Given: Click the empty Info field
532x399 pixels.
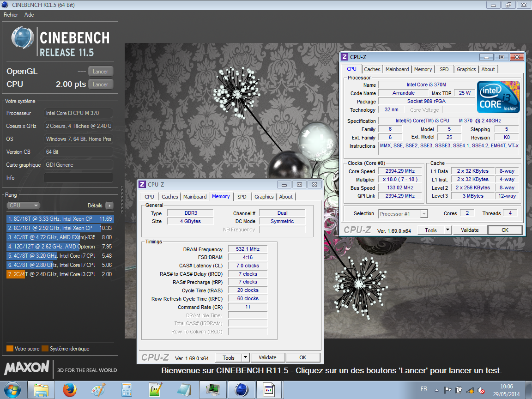Looking at the screenshot, I should click(79, 178).
